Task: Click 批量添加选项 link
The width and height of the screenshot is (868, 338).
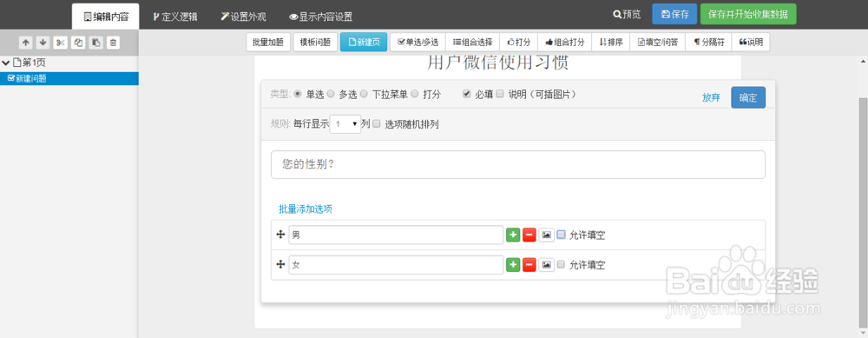Action: point(305,209)
